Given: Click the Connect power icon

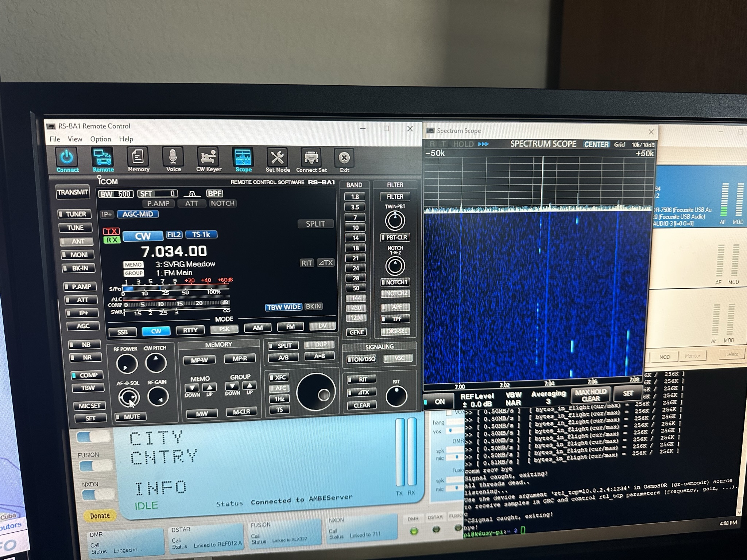Looking at the screenshot, I should [x=67, y=157].
